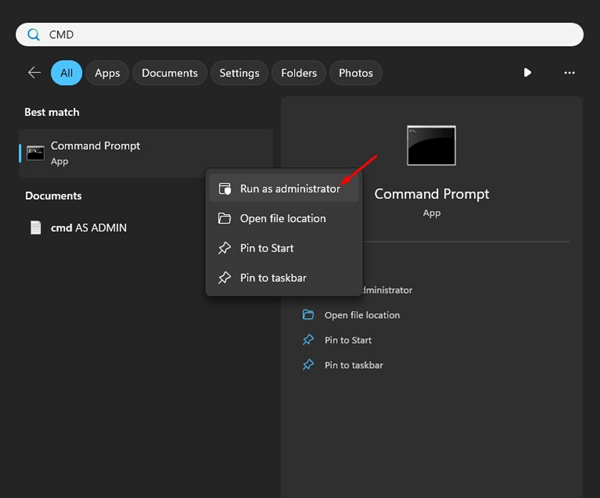This screenshot has width=600, height=498.
Task: Select Pin to taskbar in the context menu
Action: (x=272, y=278)
